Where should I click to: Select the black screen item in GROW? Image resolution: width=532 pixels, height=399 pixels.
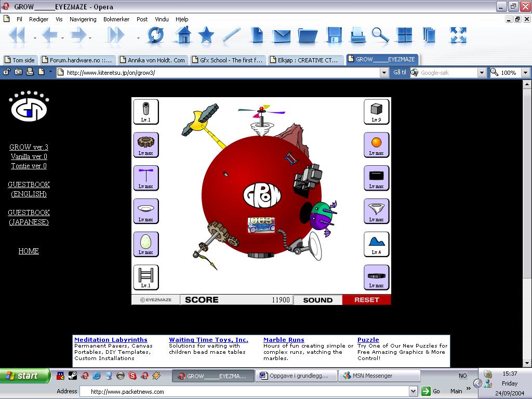click(x=377, y=178)
